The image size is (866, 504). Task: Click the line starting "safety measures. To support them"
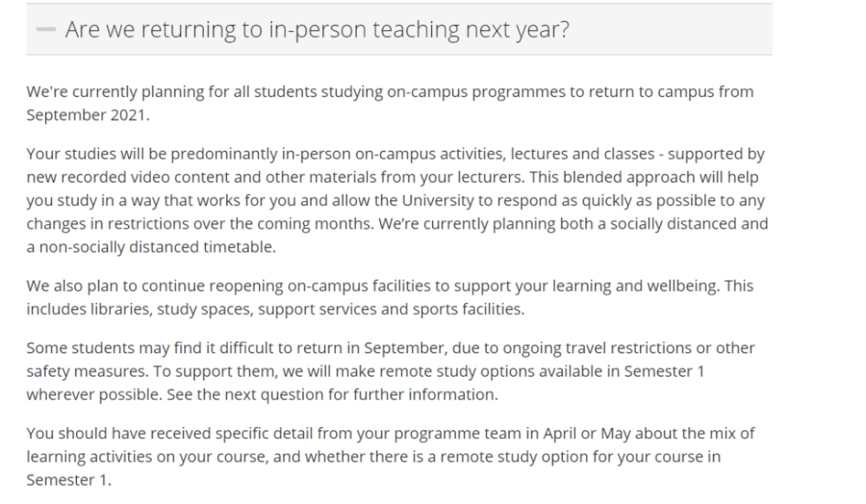[365, 371]
